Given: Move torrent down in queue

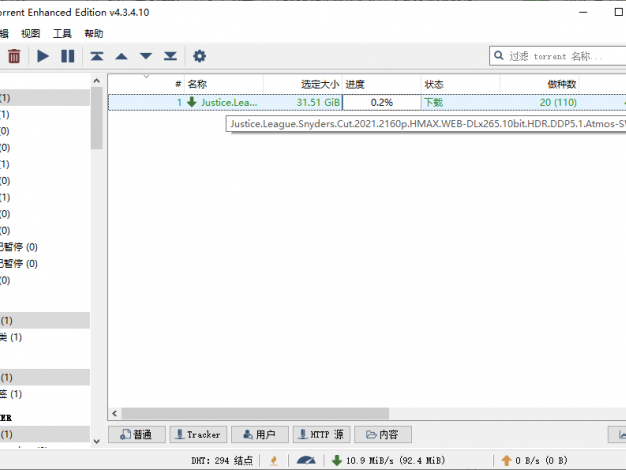Looking at the screenshot, I should point(146,56).
